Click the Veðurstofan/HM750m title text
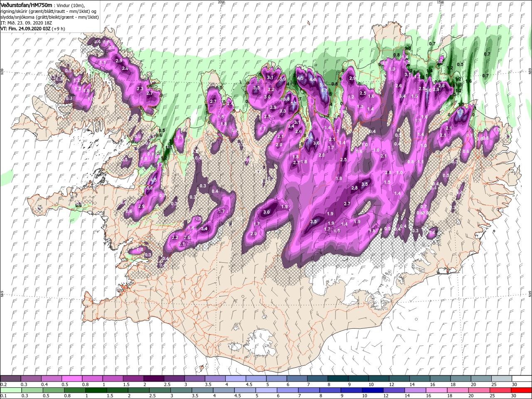This screenshot has height=399, width=532. click(26, 5)
